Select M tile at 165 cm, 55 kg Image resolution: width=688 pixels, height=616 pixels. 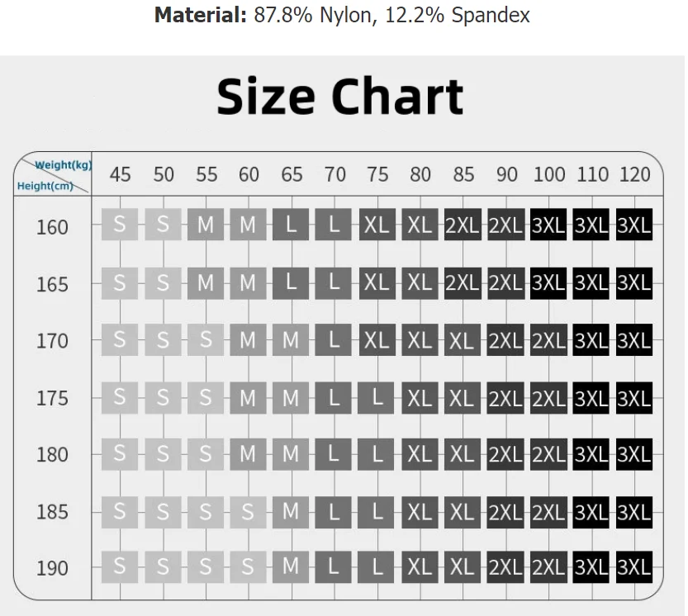coord(206,282)
